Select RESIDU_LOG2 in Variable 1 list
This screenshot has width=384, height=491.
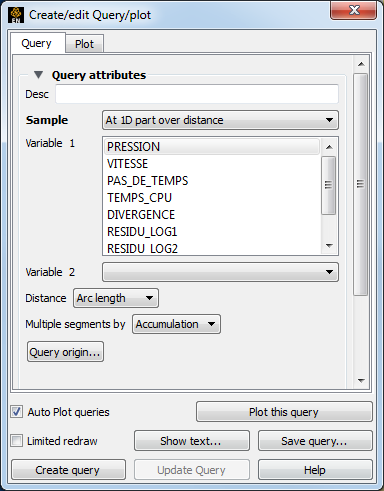click(212, 248)
